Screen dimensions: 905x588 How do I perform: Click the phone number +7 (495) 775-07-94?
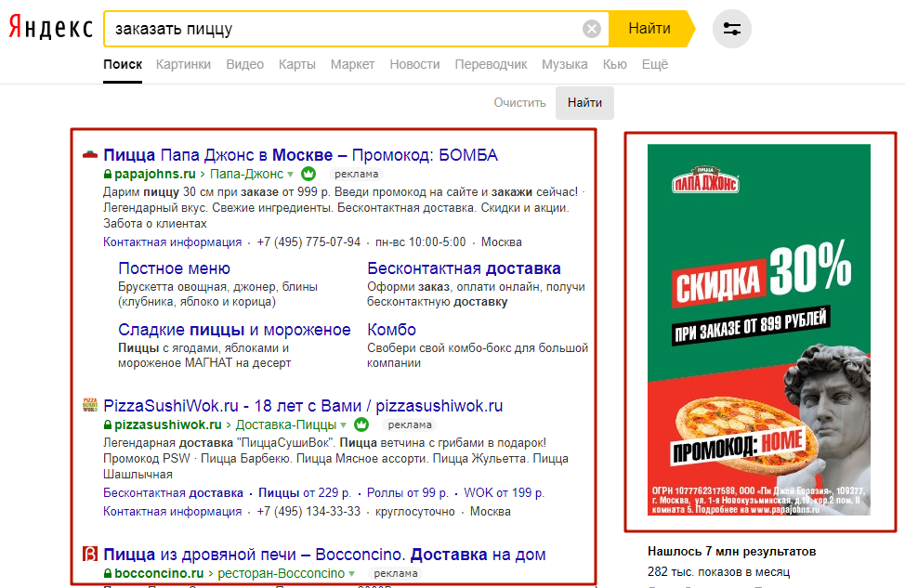pos(308,242)
